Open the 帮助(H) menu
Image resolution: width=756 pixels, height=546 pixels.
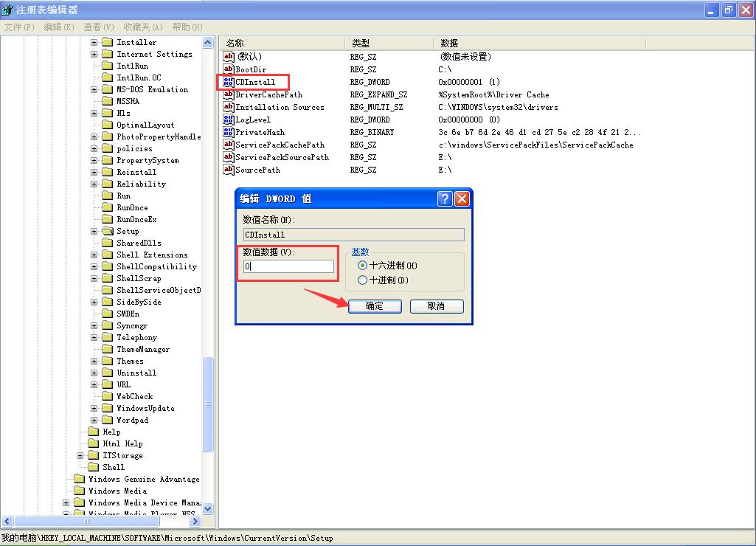click(x=187, y=27)
